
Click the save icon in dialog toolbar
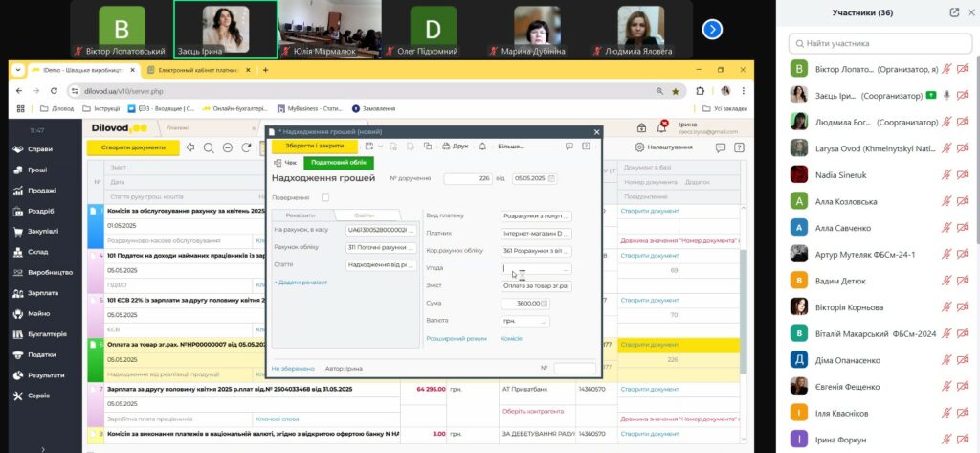368,146
